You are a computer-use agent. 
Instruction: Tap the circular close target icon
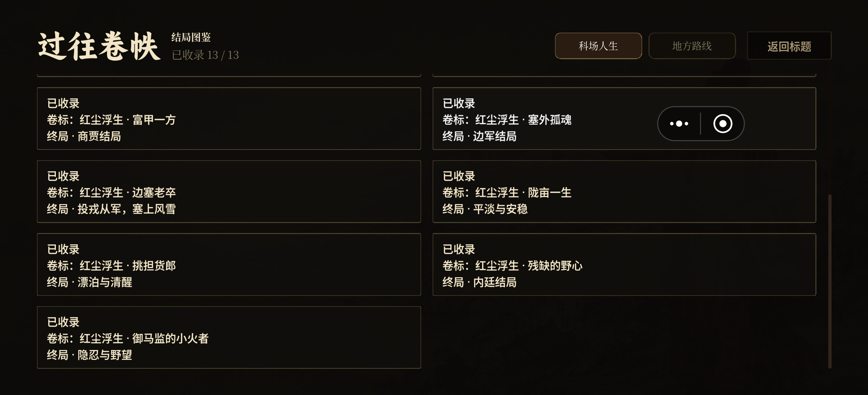(x=723, y=124)
